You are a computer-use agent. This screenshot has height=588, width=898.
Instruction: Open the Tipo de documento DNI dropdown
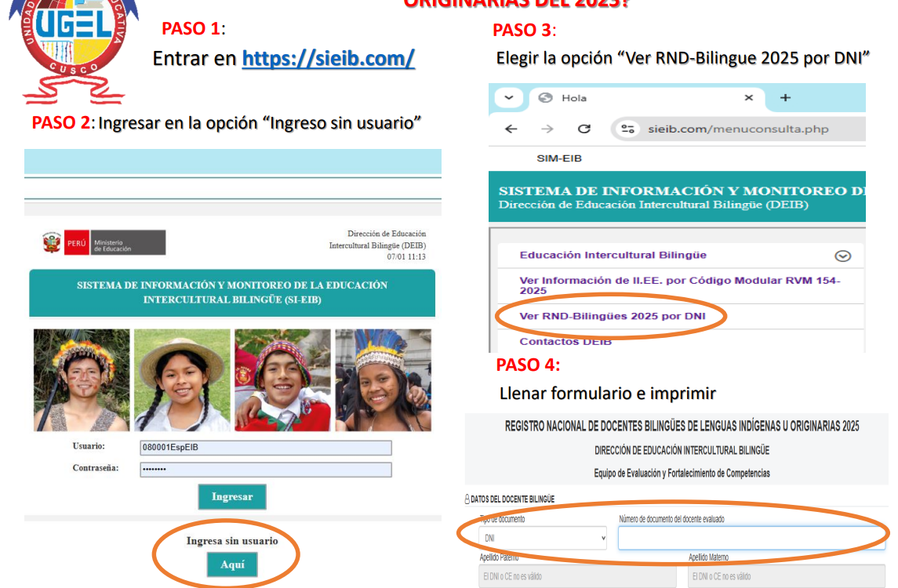click(x=543, y=538)
